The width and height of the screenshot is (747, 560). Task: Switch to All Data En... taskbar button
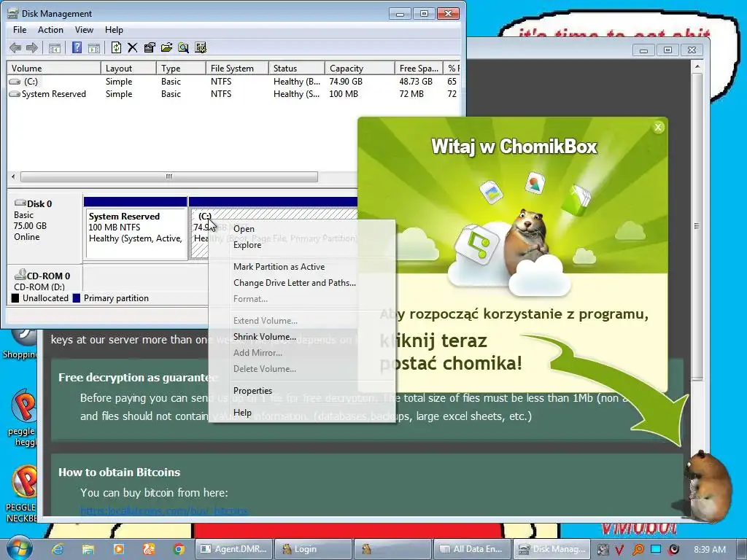[472, 549]
